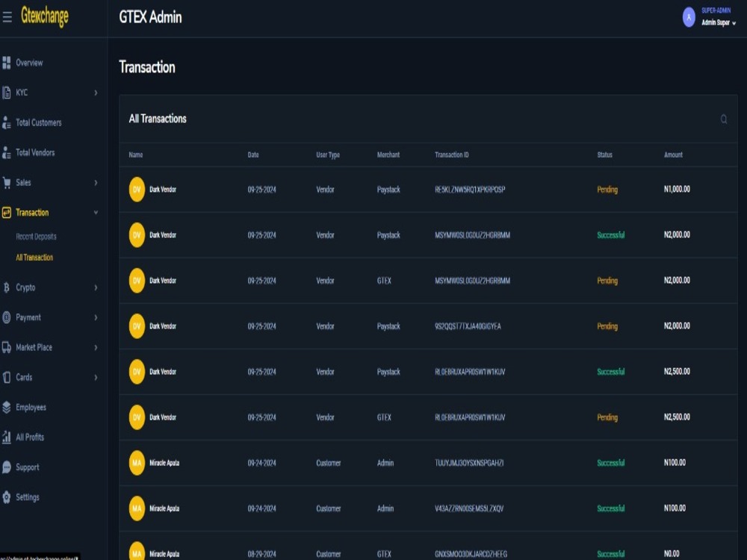Image resolution: width=747 pixels, height=560 pixels.
Task: Expand the KYC submenu chevron
Action: [96, 93]
